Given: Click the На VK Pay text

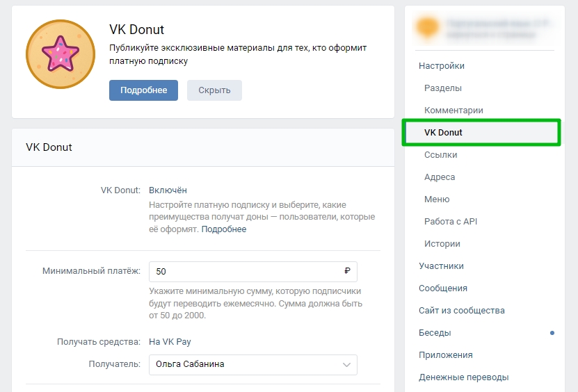Looking at the screenshot, I should coord(170,342).
